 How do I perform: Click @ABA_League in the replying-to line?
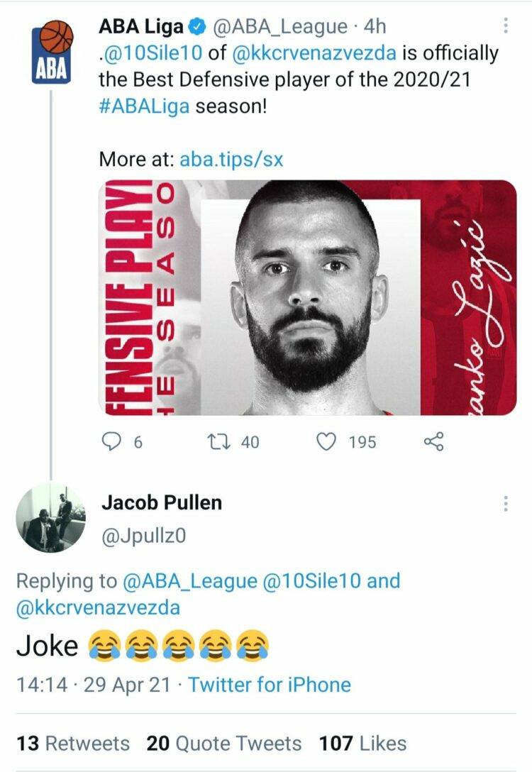point(190,581)
